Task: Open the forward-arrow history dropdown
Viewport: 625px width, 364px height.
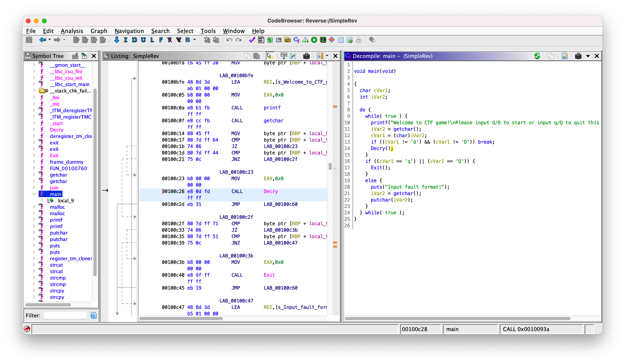Action: (x=64, y=40)
